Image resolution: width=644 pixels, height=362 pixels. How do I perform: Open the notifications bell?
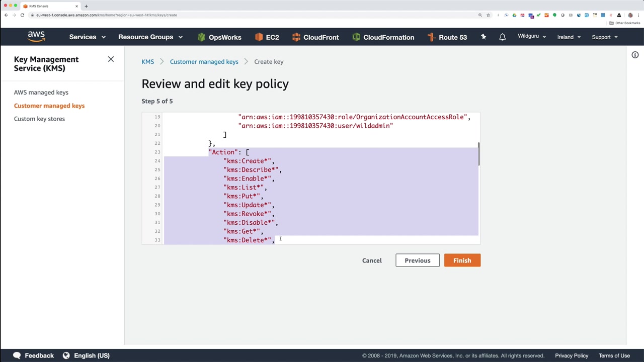pyautogui.click(x=502, y=37)
